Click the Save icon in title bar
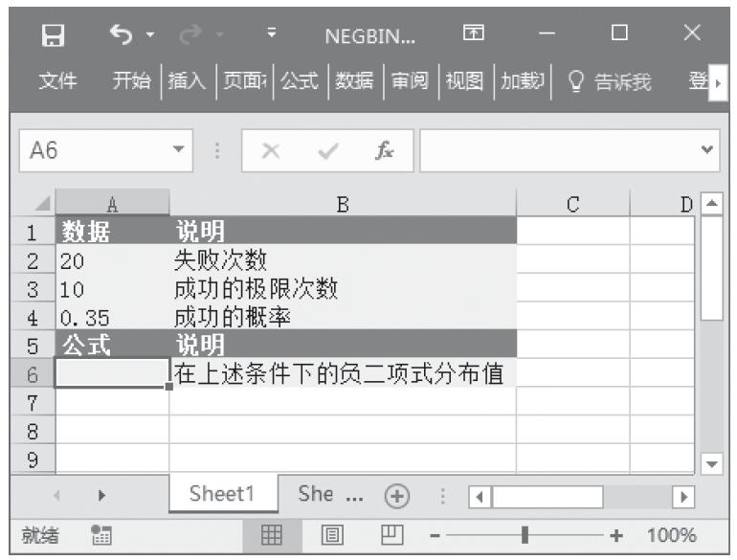 click(56, 35)
